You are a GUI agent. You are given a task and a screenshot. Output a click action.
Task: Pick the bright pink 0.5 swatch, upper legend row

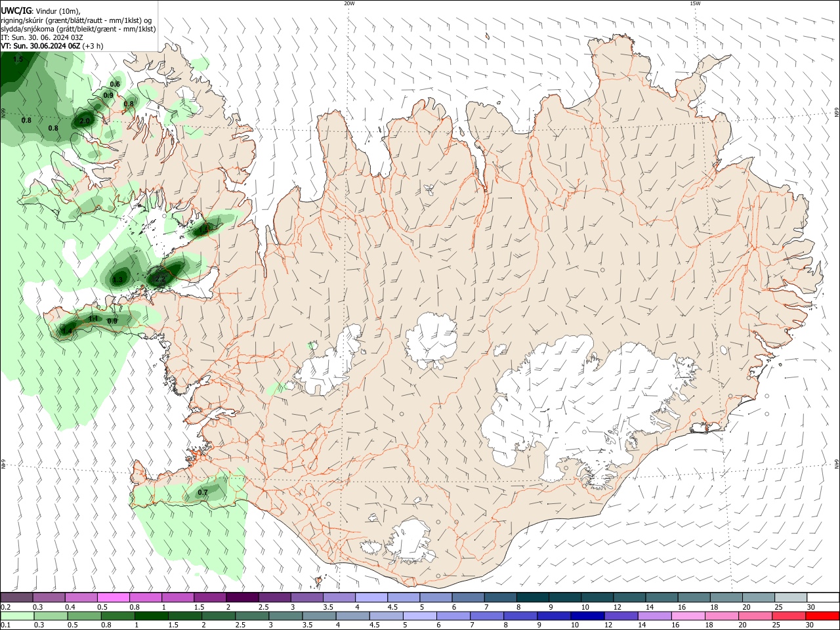(114, 597)
